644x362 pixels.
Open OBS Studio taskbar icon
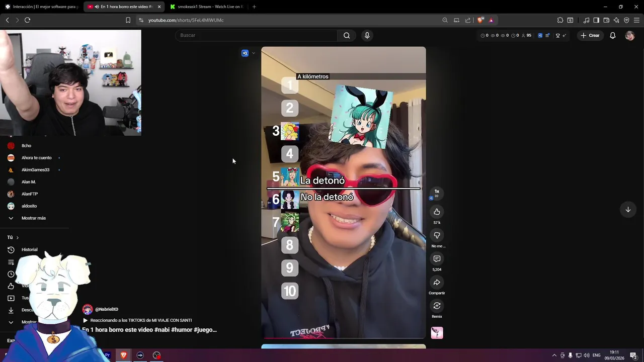157,355
